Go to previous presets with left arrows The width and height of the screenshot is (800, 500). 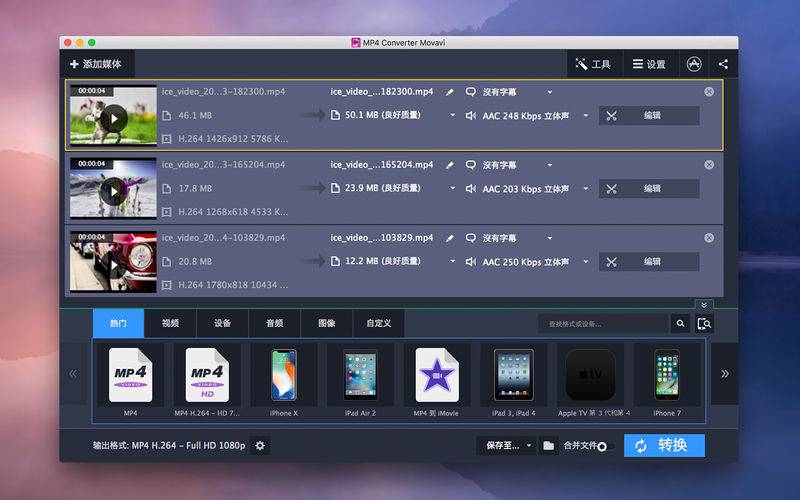click(73, 374)
